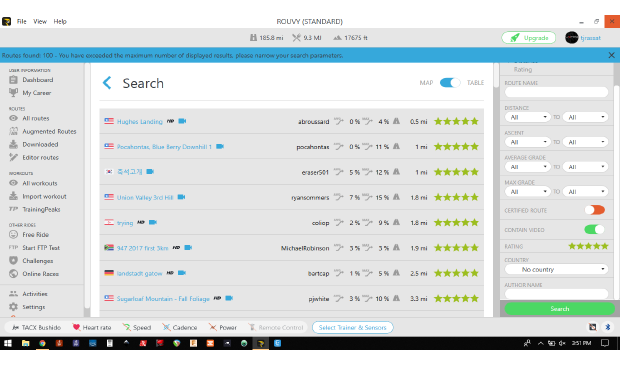Toggle the Certified Route switch

[x=595, y=210]
